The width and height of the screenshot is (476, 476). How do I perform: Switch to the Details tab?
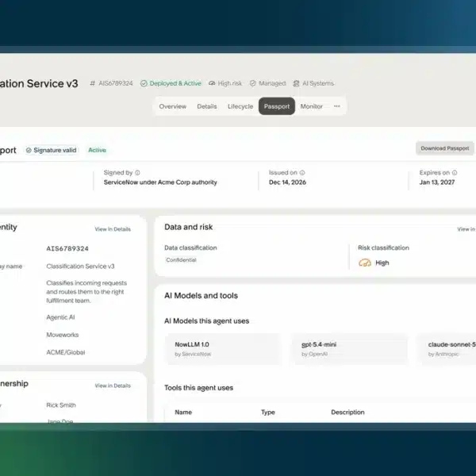pos(207,106)
